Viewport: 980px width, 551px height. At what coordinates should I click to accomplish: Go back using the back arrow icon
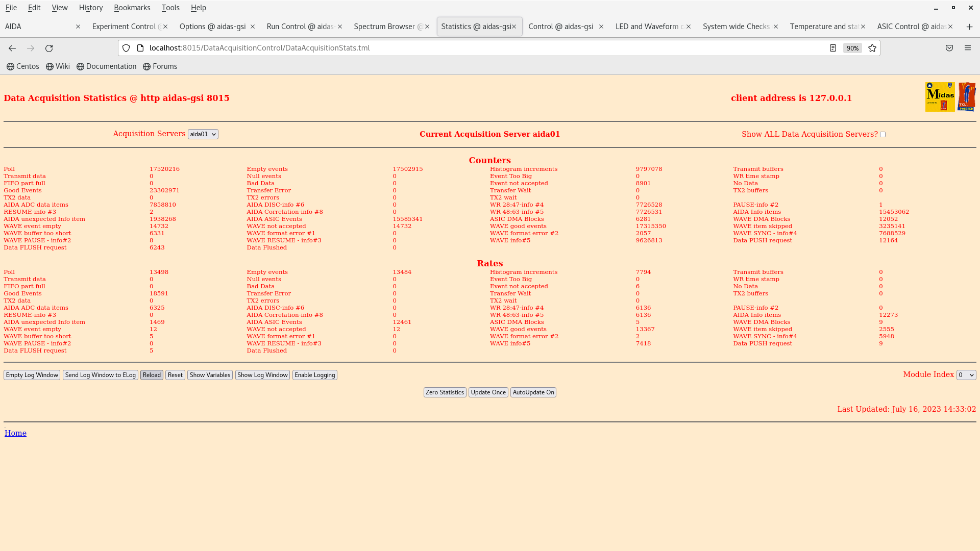12,48
